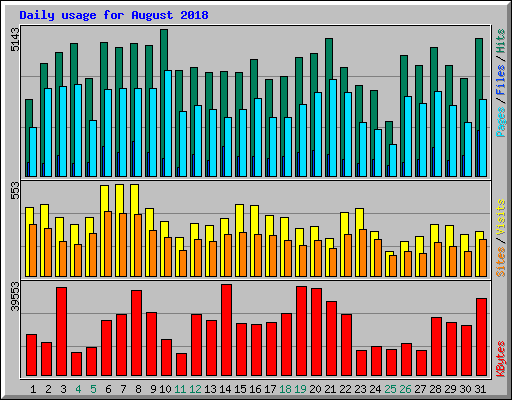
Task: Select the red KBytes bar for day 8
Action: pyautogui.click(x=136, y=333)
